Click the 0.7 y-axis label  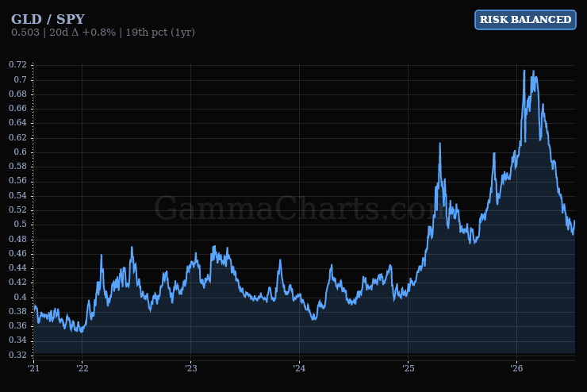(20, 79)
